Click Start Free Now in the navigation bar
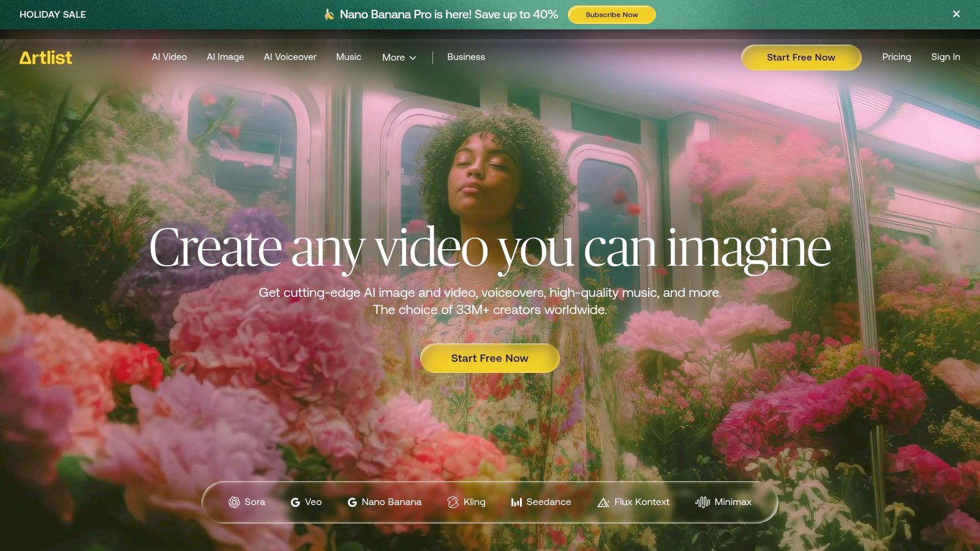Screen dimensions: 980x551 (801, 57)
